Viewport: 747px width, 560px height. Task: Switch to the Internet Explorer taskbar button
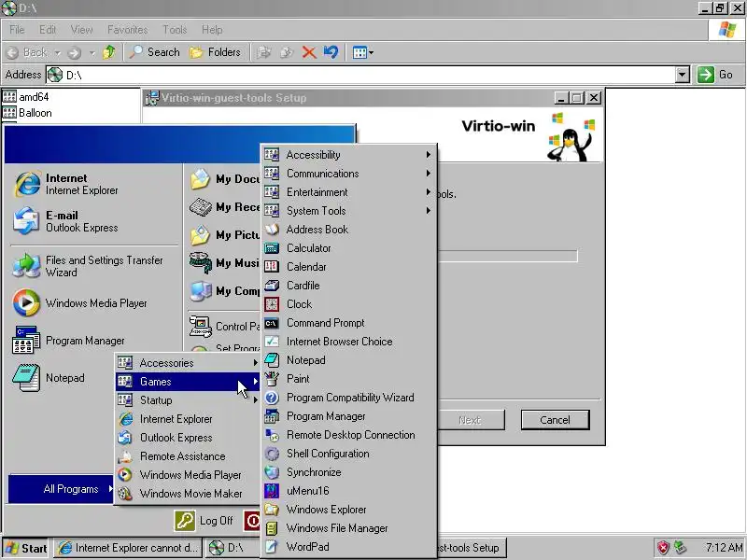[128, 548]
